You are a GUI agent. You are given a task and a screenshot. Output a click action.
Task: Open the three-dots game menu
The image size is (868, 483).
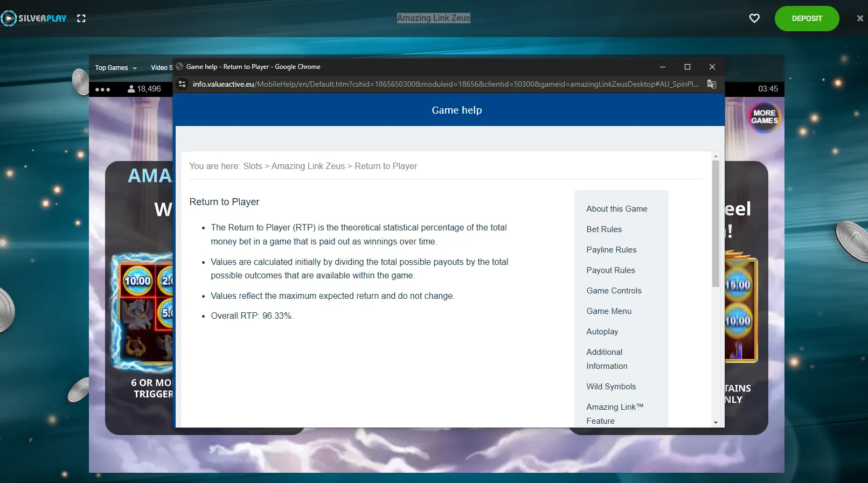(102, 89)
